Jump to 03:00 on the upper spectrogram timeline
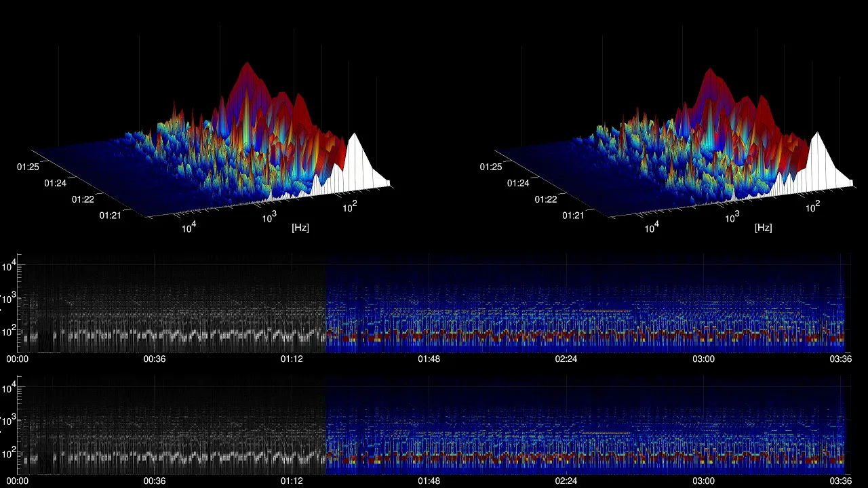The image size is (868, 488). tap(703, 359)
